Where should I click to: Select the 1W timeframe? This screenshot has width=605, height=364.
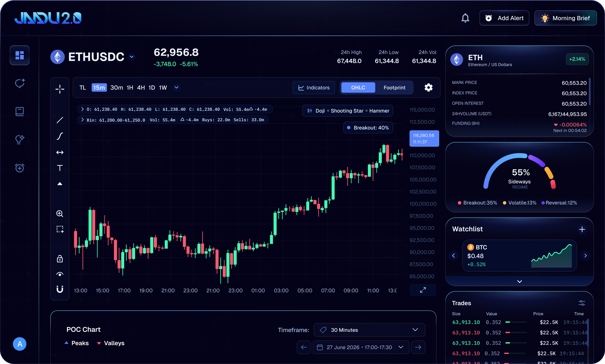coord(163,87)
